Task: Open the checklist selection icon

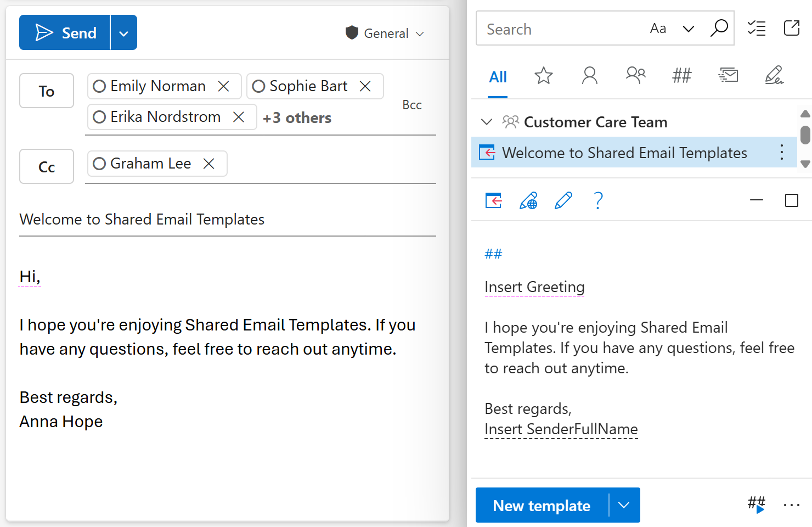Action: pos(757,28)
